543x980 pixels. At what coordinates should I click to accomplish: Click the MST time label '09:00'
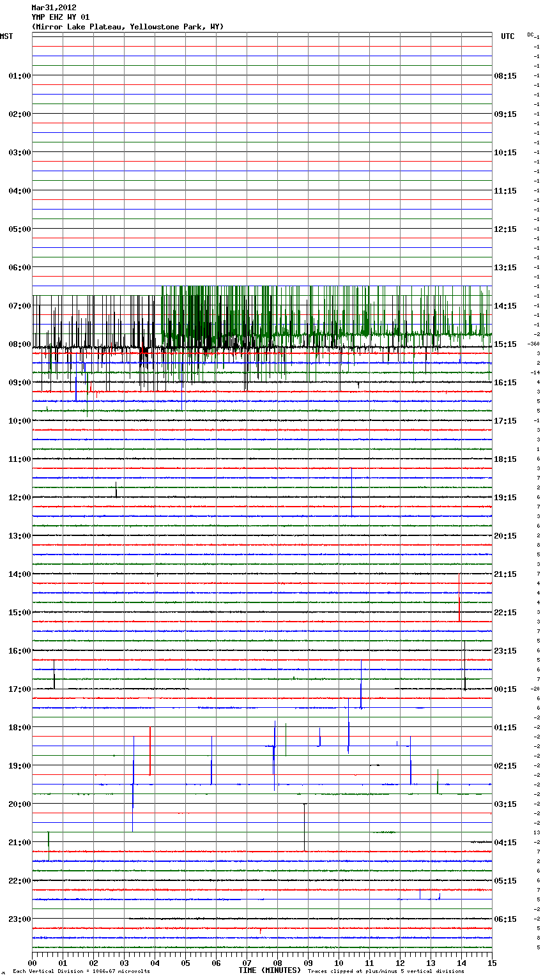click(x=20, y=383)
